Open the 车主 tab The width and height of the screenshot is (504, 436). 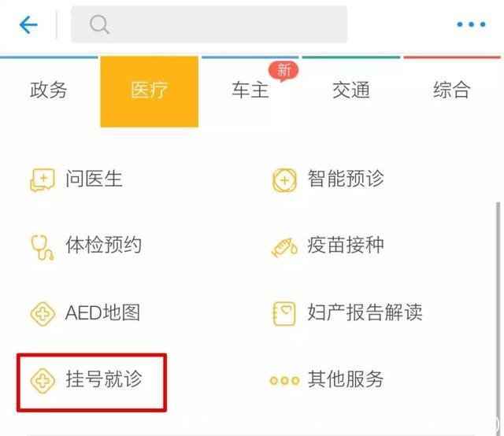point(250,91)
